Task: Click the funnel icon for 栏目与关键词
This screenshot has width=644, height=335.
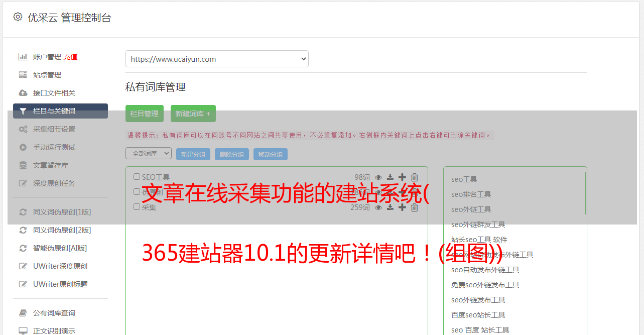Action: point(23,111)
